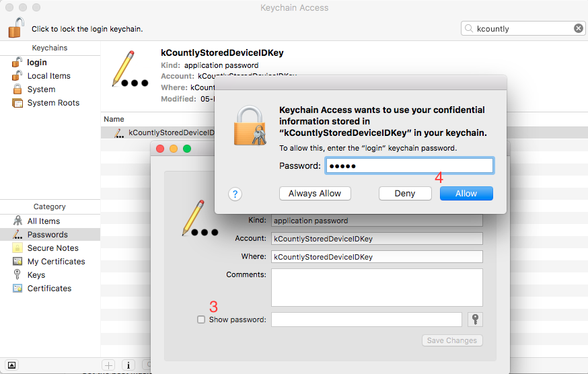
Task: Click the pencil icon in the item window
Action: click(x=200, y=219)
